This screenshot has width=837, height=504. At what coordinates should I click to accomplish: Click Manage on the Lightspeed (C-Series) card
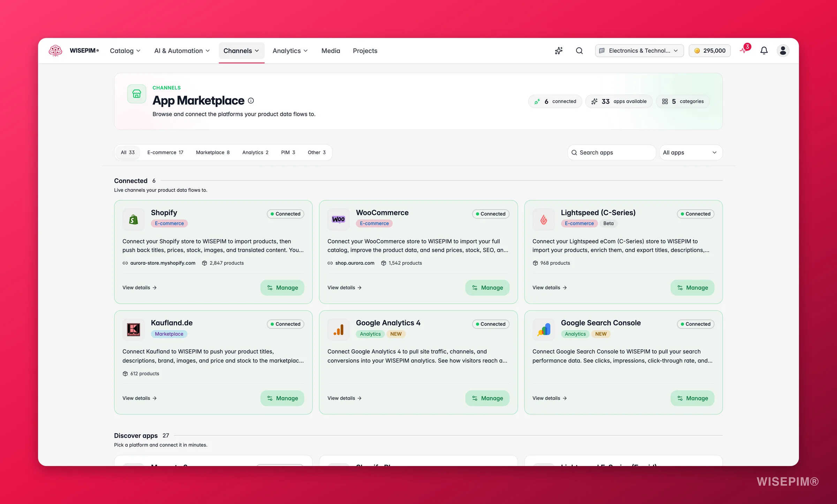point(692,288)
